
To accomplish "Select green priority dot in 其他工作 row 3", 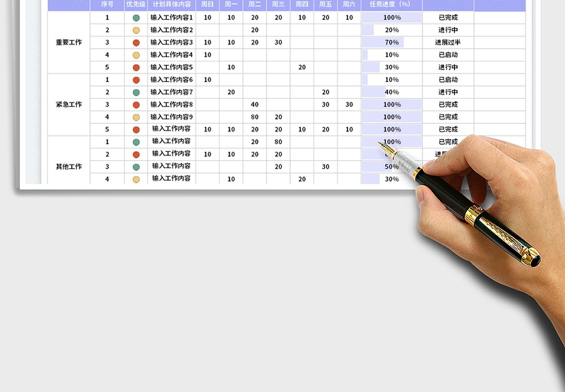I will (136, 167).
